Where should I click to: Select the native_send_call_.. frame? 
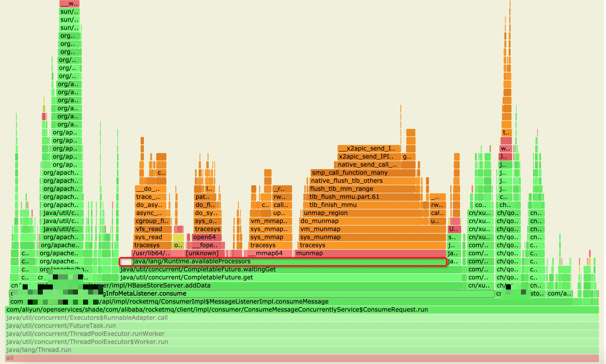(369, 165)
